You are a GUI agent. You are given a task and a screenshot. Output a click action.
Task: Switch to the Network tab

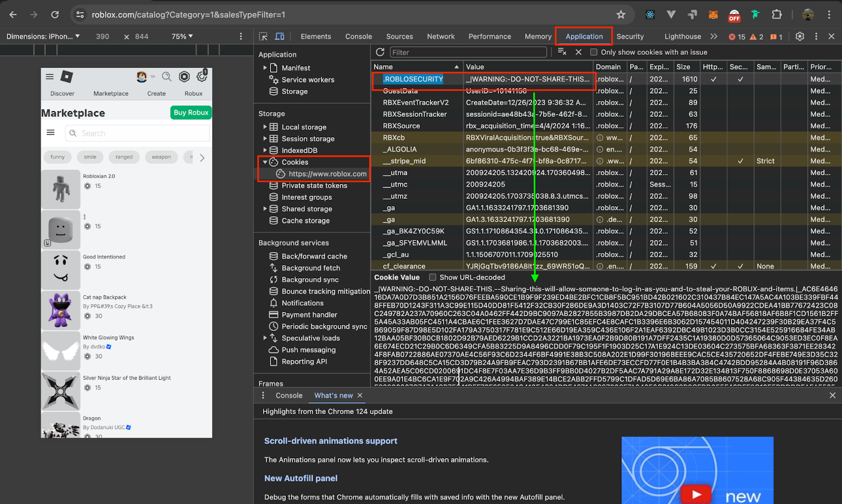pos(440,36)
